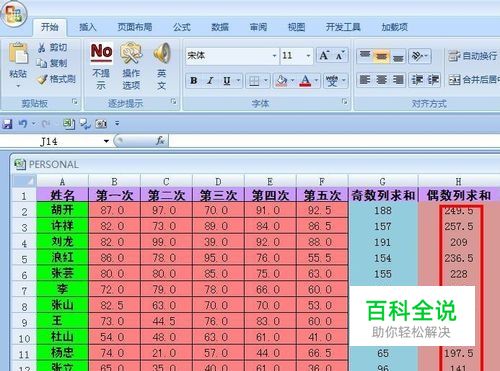
Task: Apply fill color paint bucket
Action: point(282,81)
